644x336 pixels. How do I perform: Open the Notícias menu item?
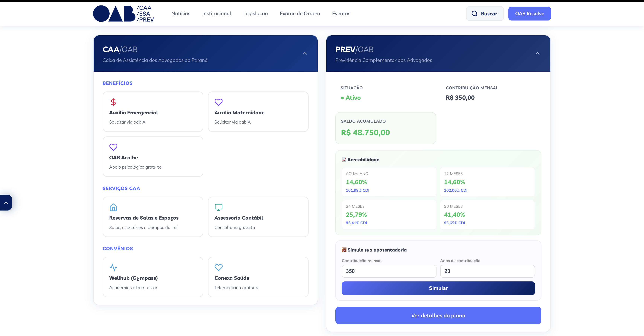click(x=181, y=14)
